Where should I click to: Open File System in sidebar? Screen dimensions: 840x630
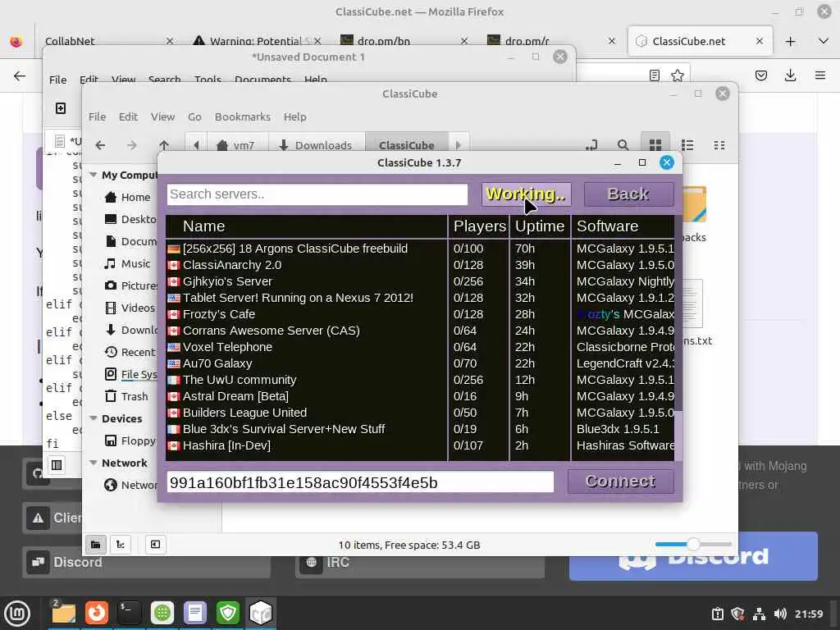(x=130, y=374)
